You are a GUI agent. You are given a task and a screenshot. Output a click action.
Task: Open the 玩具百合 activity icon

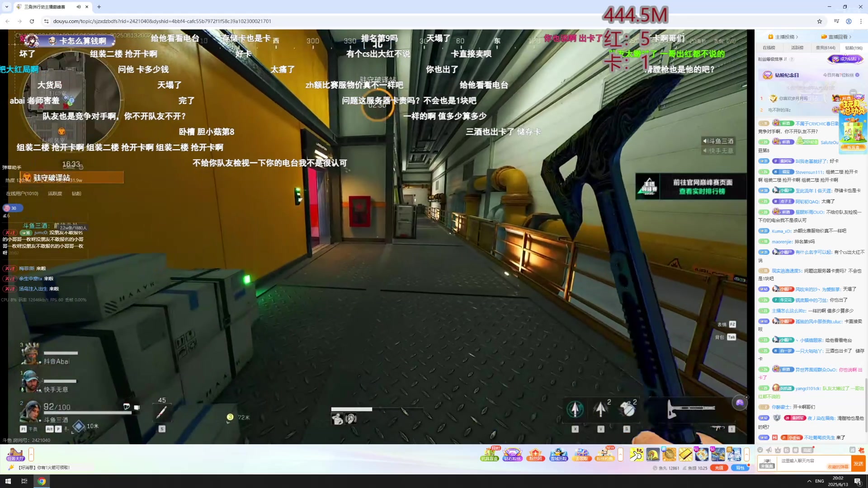point(489,454)
